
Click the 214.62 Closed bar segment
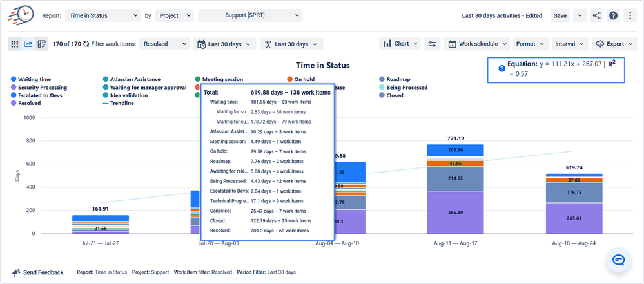pos(455,178)
